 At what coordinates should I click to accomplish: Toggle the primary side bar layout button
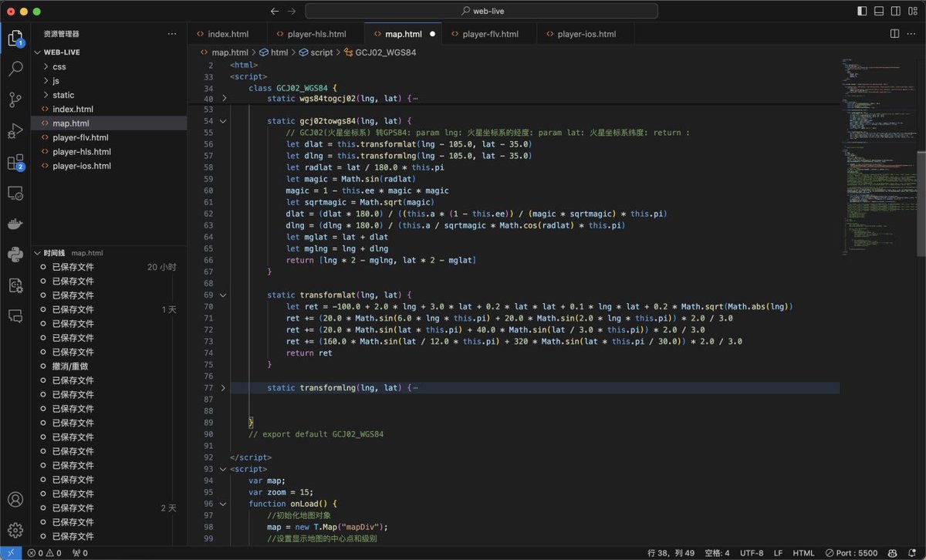click(862, 12)
